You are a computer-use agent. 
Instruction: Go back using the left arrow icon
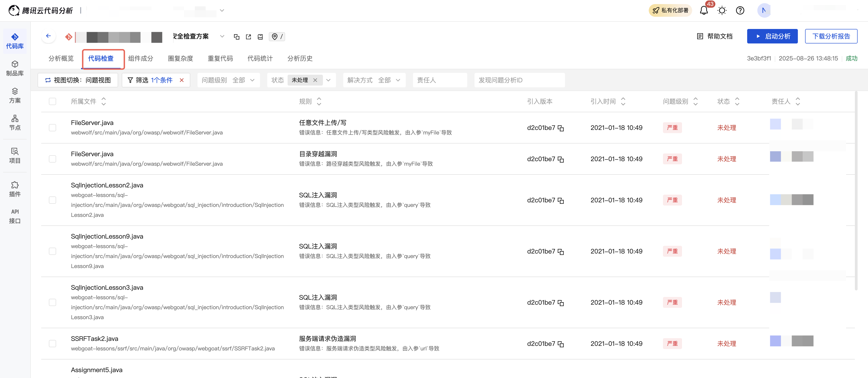tap(48, 36)
